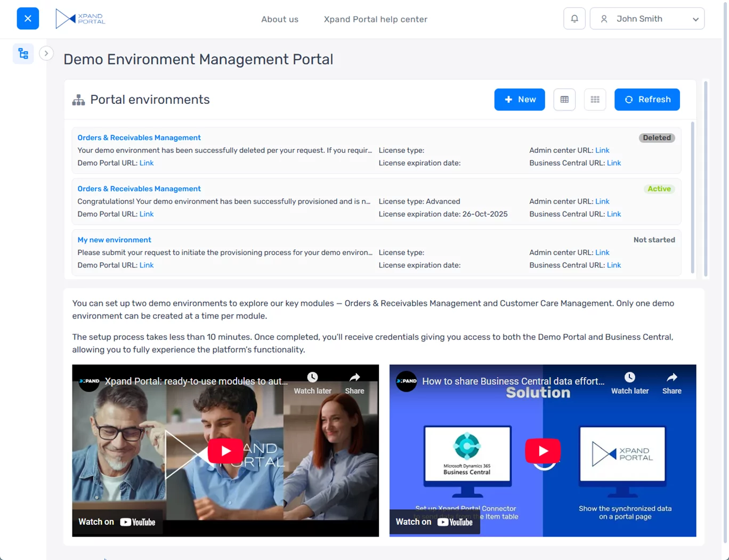Switch to grid tile view

595,100
